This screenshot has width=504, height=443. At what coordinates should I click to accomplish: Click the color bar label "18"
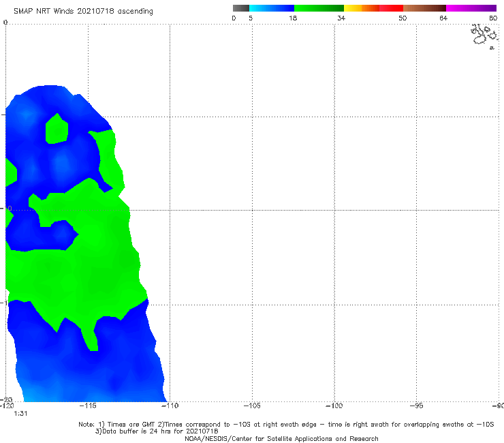pos(293,18)
